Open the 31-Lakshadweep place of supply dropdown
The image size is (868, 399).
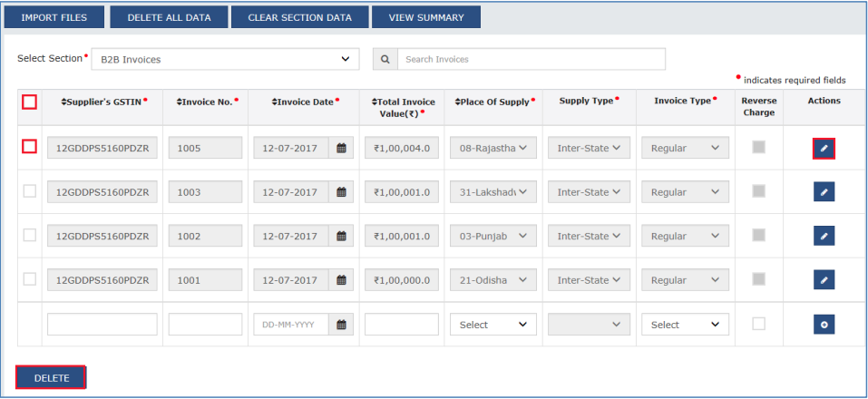click(493, 192)
